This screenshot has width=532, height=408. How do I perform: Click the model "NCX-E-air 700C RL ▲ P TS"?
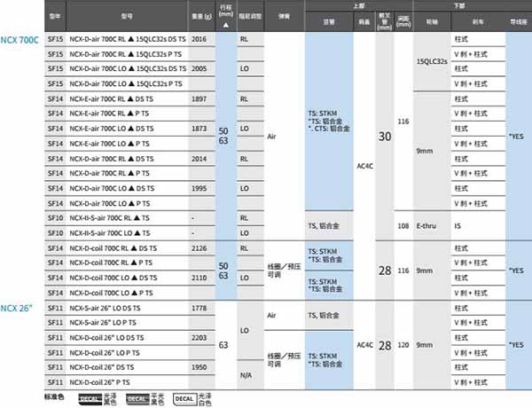[x=109, y=114]
